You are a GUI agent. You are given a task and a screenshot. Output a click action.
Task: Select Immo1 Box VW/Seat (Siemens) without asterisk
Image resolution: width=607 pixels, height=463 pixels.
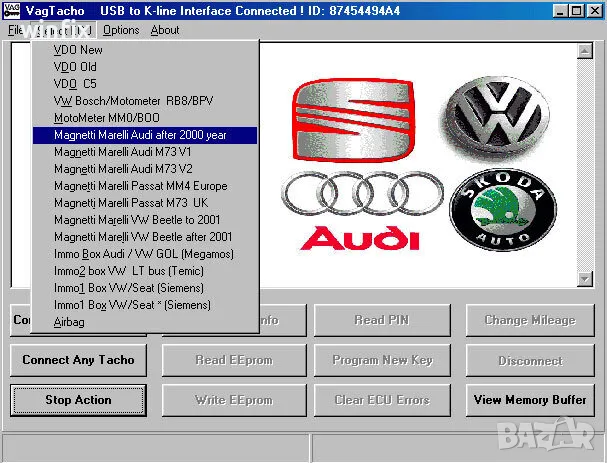pos(145,288)
